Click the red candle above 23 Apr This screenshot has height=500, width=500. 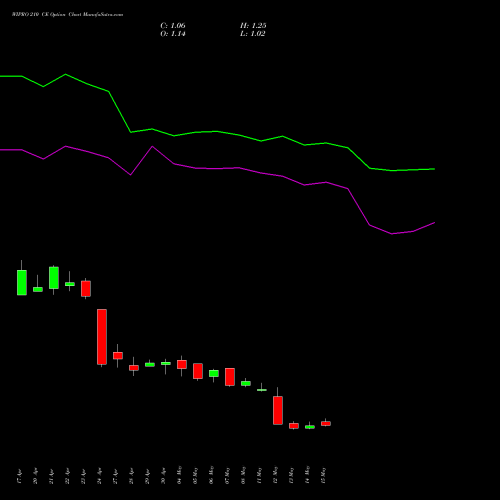86,289
